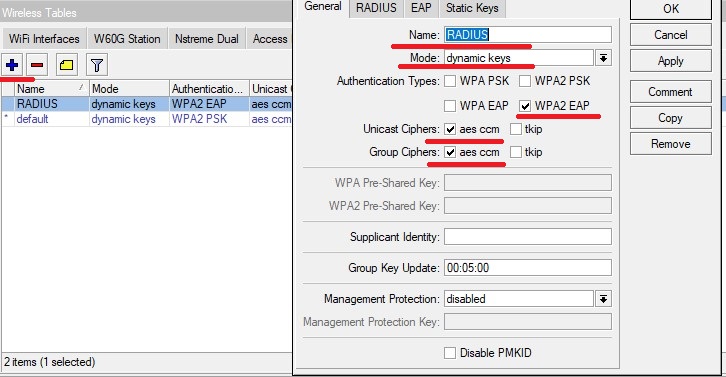Sort by the Mode column header
The image size is (726, 377).
129,88
